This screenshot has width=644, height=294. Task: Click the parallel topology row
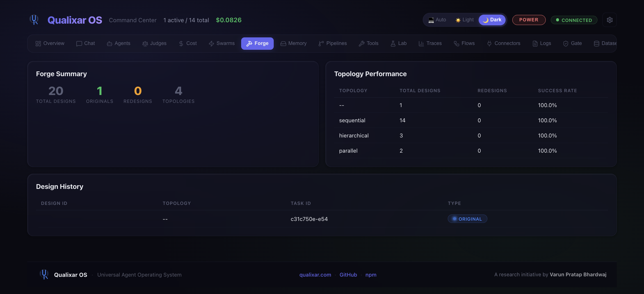(x=471, y=151)
